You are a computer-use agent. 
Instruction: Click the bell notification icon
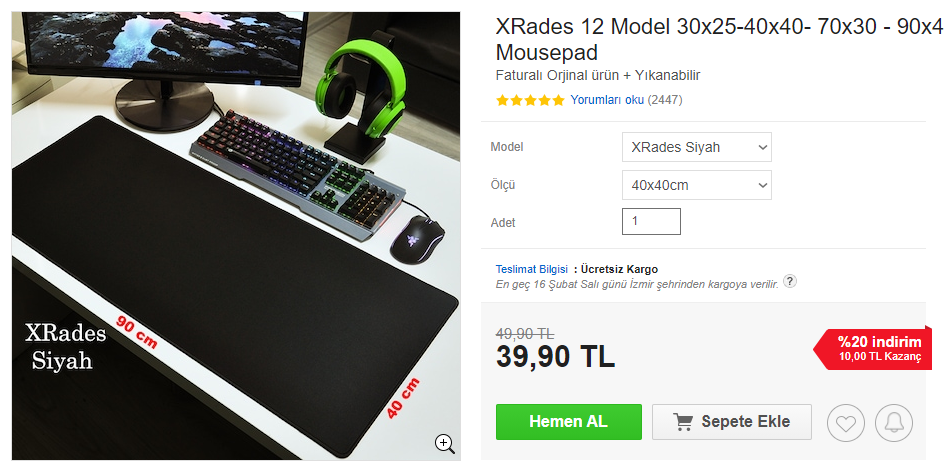(x=893, y=422)
